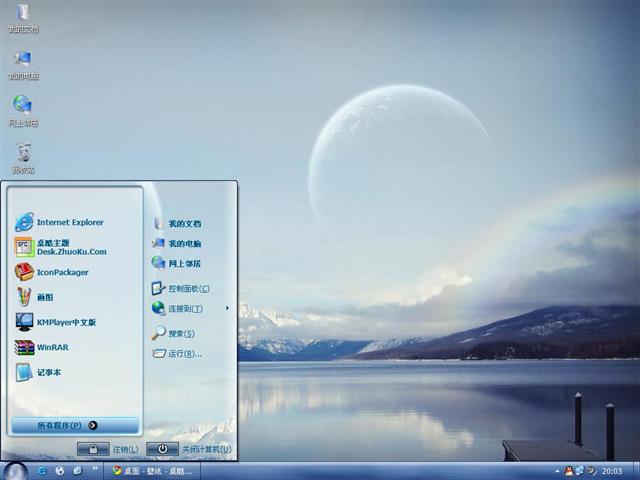Open WinRAR from start menu
Image resolution: width=640 pixels, height=480 pixels.
[x=42, y=347]
